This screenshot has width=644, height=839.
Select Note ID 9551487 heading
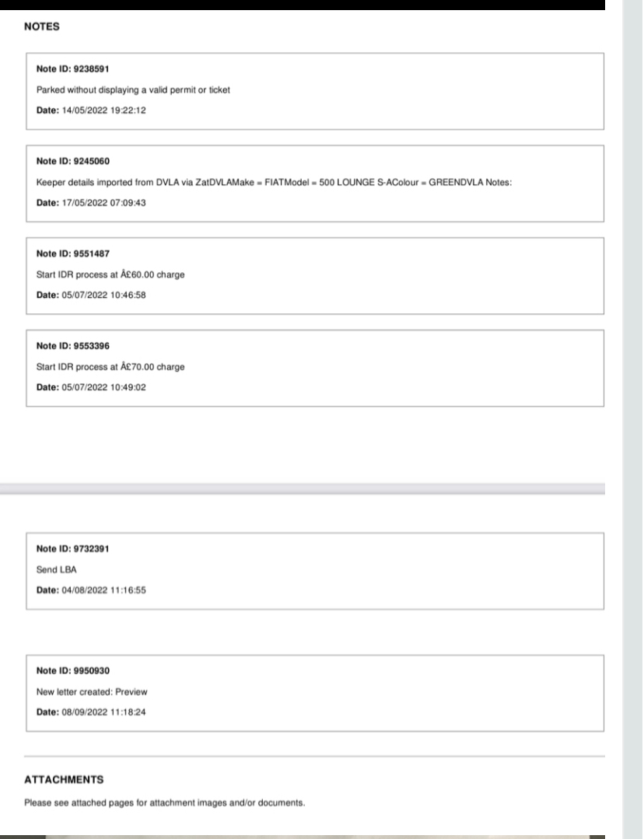pyautogui.click(x=73, y=253)
